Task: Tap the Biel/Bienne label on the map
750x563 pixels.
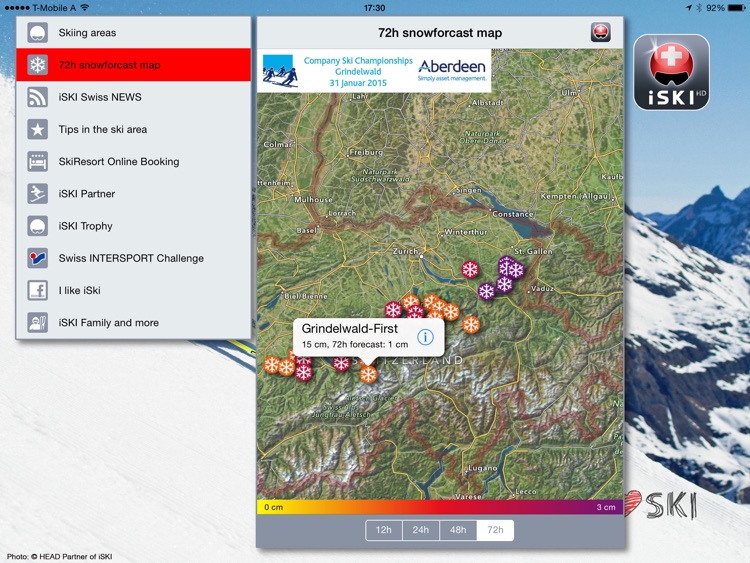Action: (306, 296)
